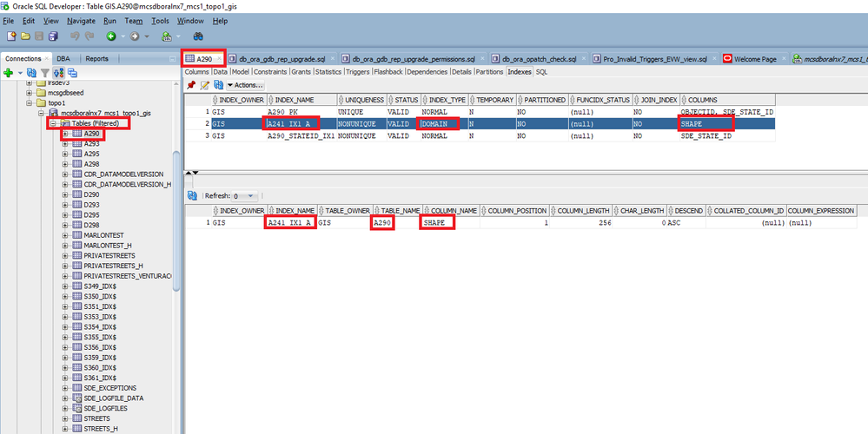Viewport: 868px width, 434px height.
Task: Click the green Back navigation icon
Action: pos(111,36)
